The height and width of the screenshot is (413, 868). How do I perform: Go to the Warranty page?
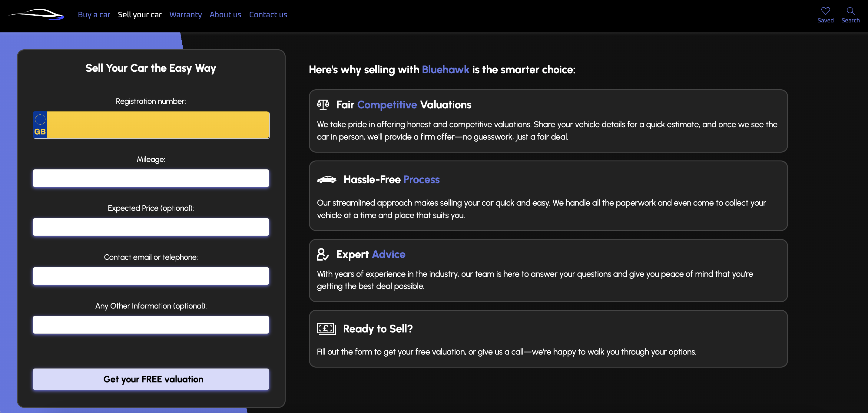pyautogui.click(x=185, y=15)
